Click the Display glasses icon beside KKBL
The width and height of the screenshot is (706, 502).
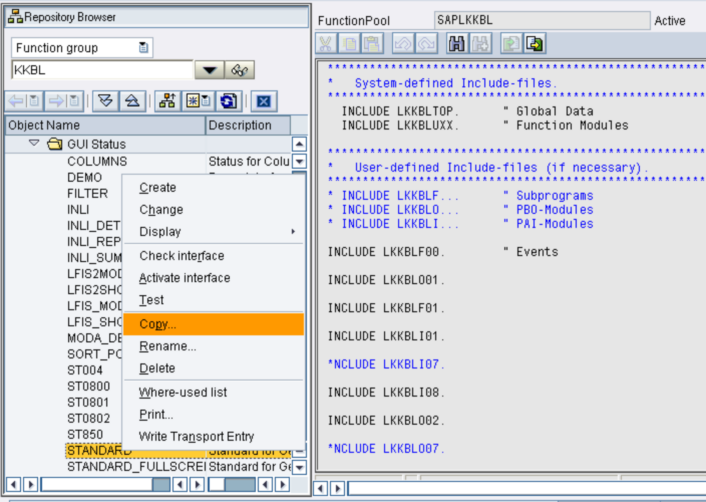coord(241,70)
